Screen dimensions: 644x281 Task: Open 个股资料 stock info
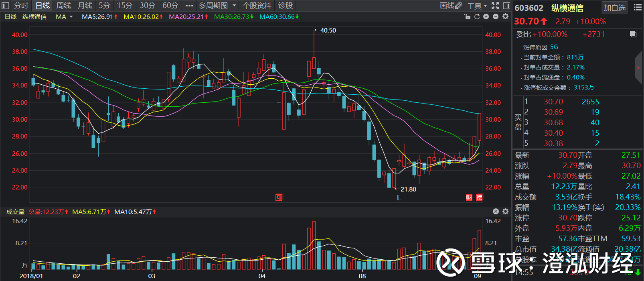(257, 6)
